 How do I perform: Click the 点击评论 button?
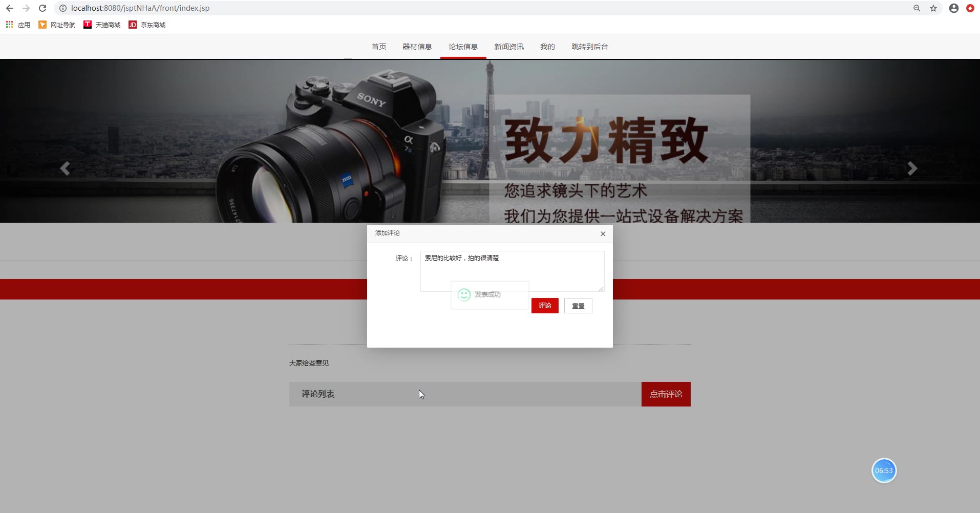pos(666,394)
